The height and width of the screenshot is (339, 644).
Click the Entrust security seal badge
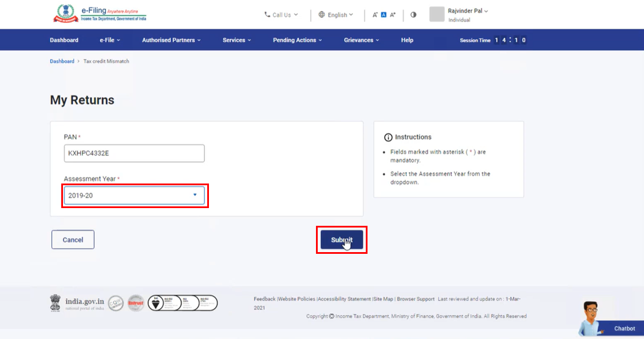pyautogui.click(x=136, y=303)
